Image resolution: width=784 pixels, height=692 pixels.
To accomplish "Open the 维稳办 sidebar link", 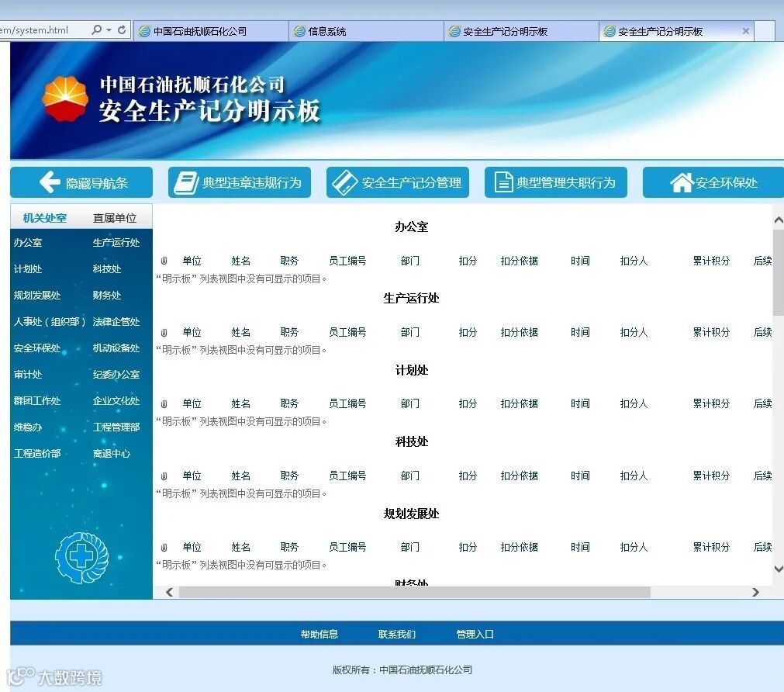I will click(x=28, y=427).
